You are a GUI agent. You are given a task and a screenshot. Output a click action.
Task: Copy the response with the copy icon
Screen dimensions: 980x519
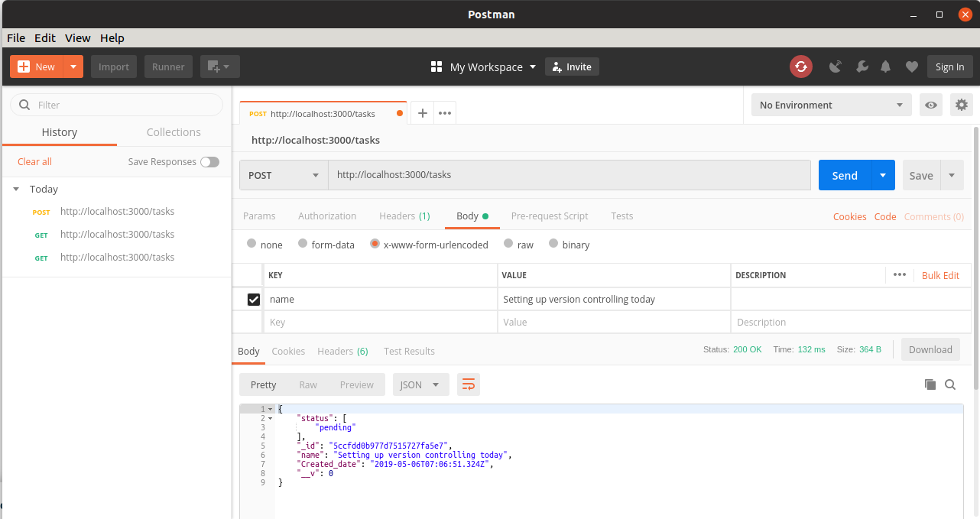pos(930,384)
